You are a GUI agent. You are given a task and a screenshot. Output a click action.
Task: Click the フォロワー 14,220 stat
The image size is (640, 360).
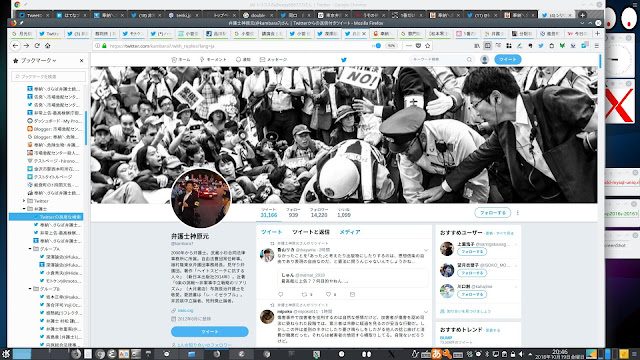point(319,213)
